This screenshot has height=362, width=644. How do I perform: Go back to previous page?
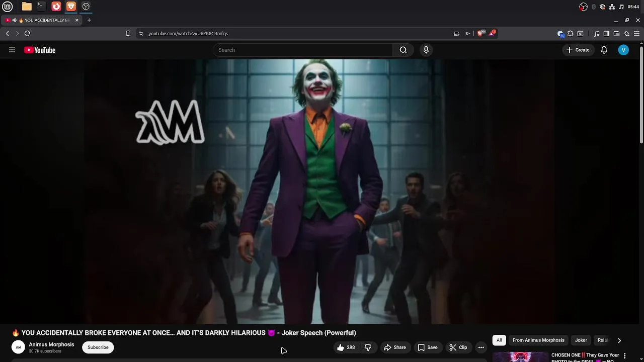coord(7,33)
